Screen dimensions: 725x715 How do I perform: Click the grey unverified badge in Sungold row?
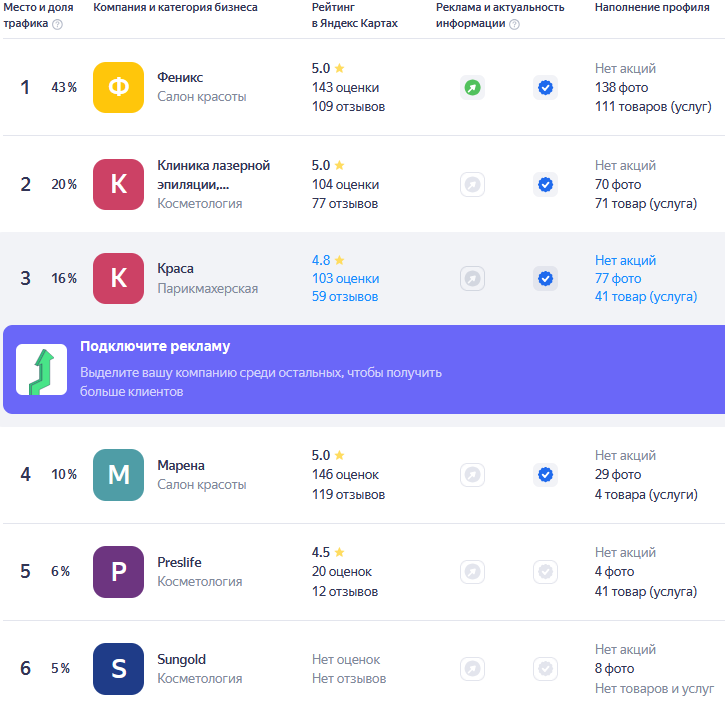pos(546,669)
